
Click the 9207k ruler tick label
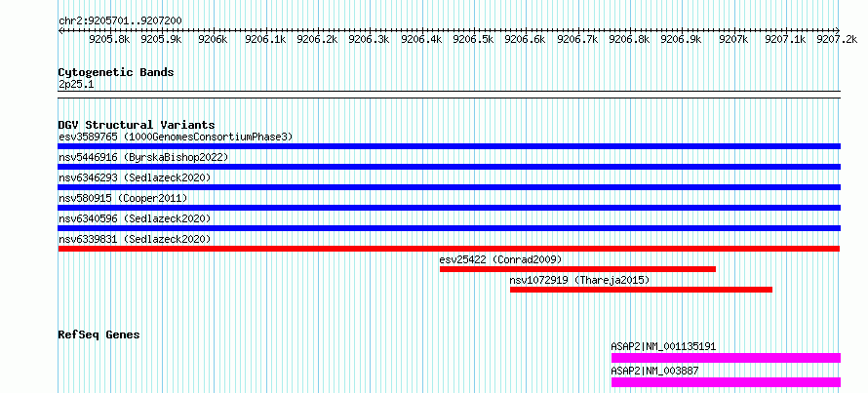point(733,39)
